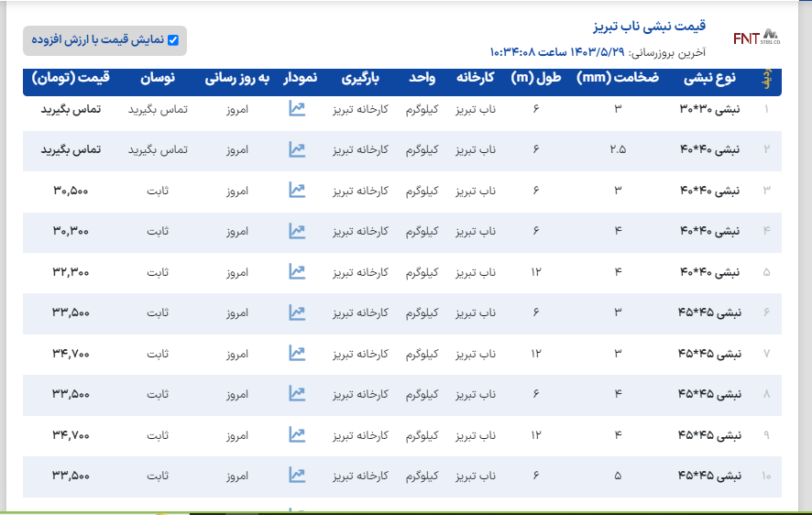This screenshot has height=515, width=812.
Task: Click the کارخانه column header
Action: [x=476, y=79]
